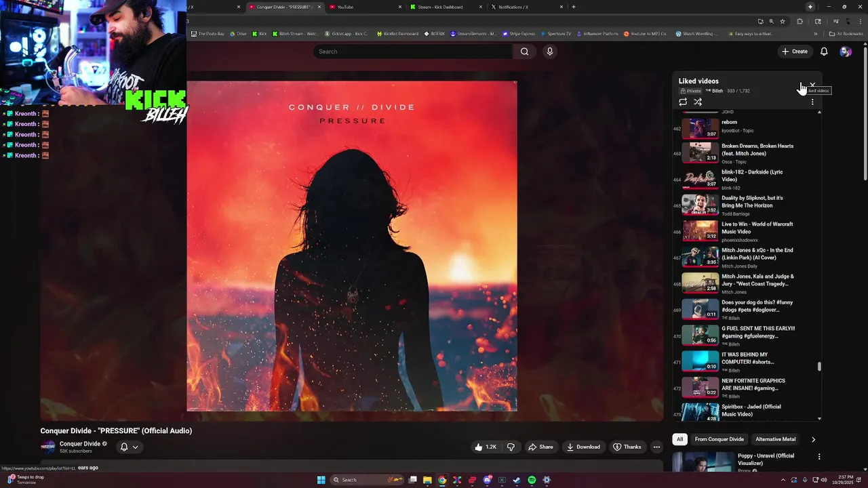Open options menu for Poppy - Unravel video
868x488 pixels.
tap(819, 457)
